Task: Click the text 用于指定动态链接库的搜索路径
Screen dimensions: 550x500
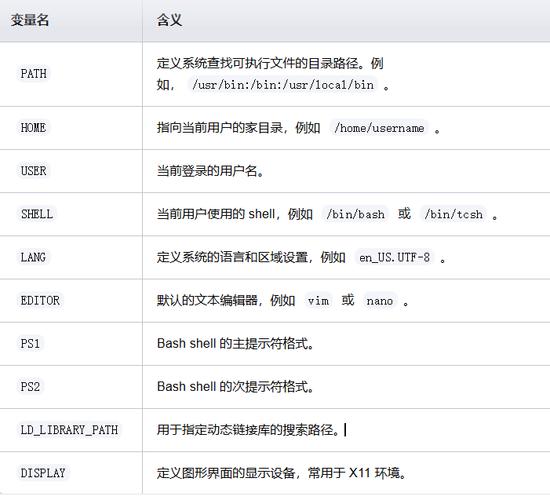Action: pos(248,430)
